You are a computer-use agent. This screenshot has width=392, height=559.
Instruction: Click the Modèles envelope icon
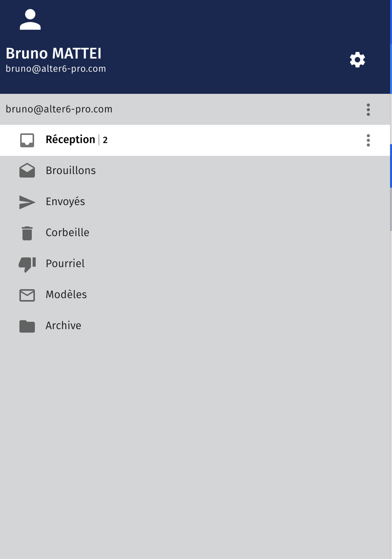(27, 295)
